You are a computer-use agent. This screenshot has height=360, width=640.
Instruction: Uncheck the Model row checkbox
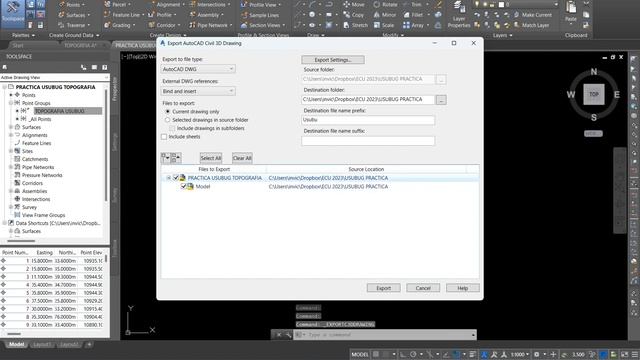pos(184,187)
